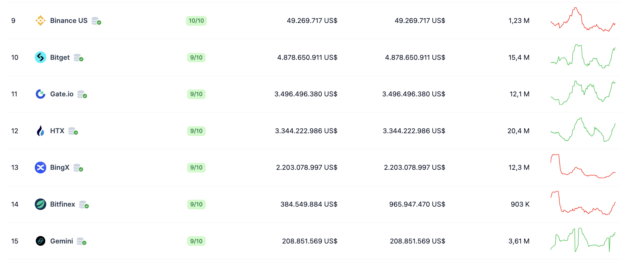Click the reserves badge icon next to HTX
This screenshot has height=261, width=644.
(73, 131)
